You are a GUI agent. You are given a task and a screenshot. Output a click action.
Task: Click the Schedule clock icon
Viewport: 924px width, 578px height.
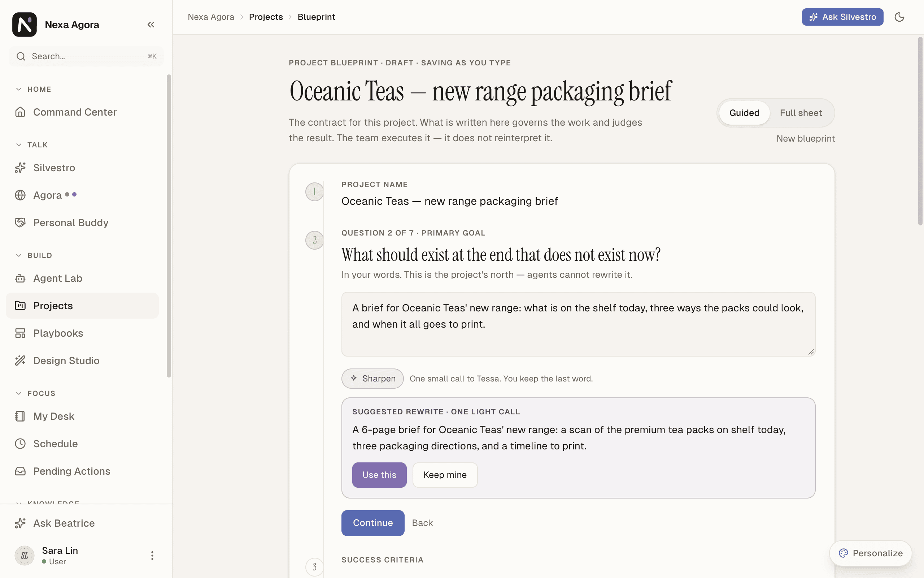point(20,444)
